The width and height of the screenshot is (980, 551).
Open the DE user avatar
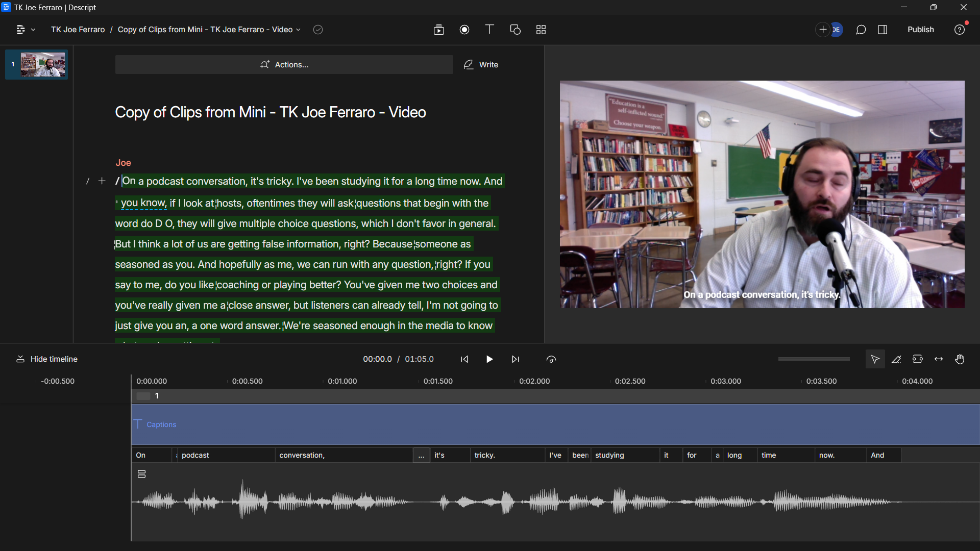[x=836, y=30]
